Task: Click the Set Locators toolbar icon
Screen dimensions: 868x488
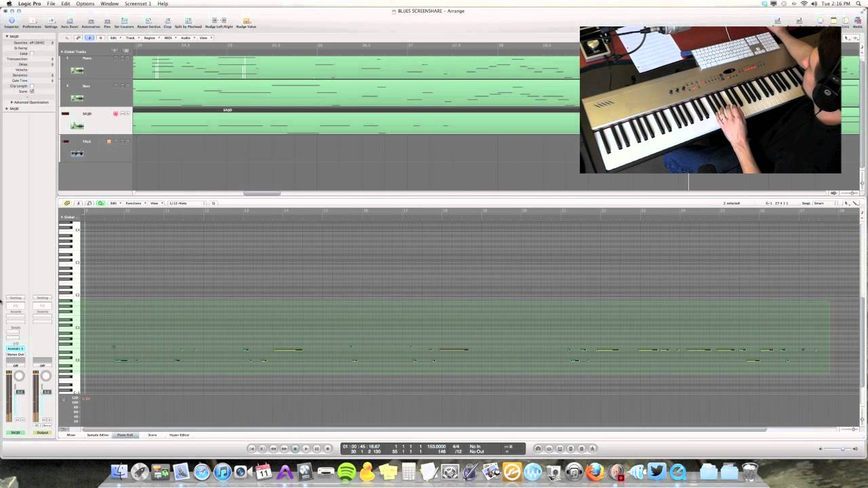Action: tap(124, 21)
